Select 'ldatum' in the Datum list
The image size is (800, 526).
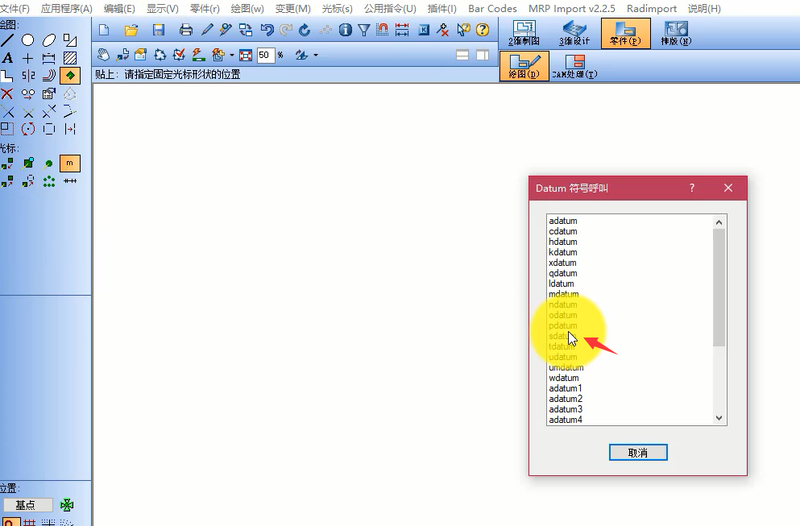(561, 284)
